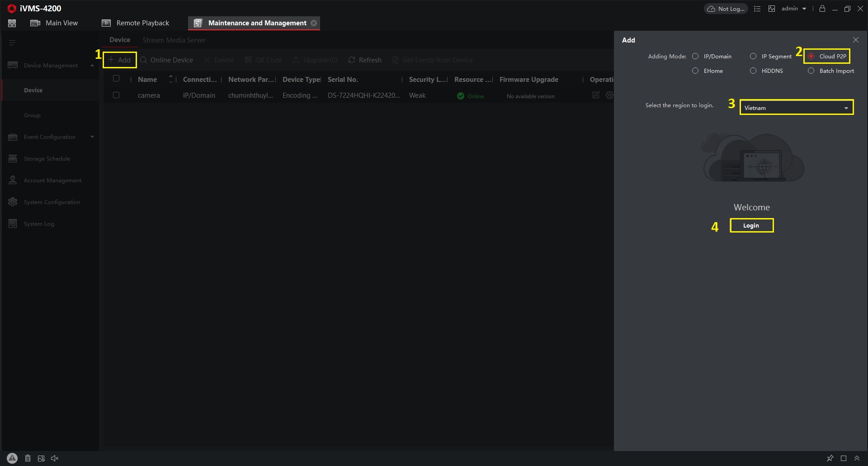Image resolution: width=868 pixels, height=466 pixels.
Task: Click the Upgrade(0) toolbar button
Action: (315, 60)
